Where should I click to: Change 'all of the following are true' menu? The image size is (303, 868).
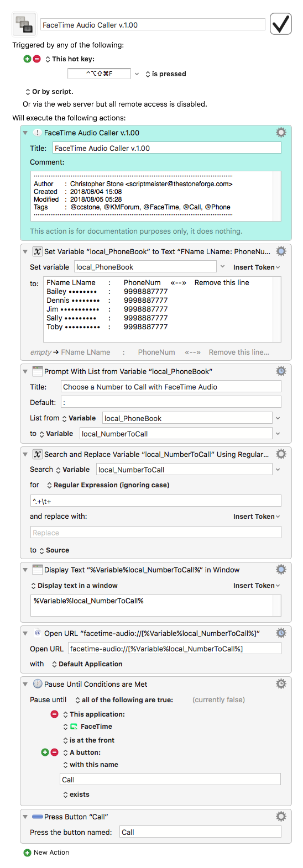pos(124,700)
